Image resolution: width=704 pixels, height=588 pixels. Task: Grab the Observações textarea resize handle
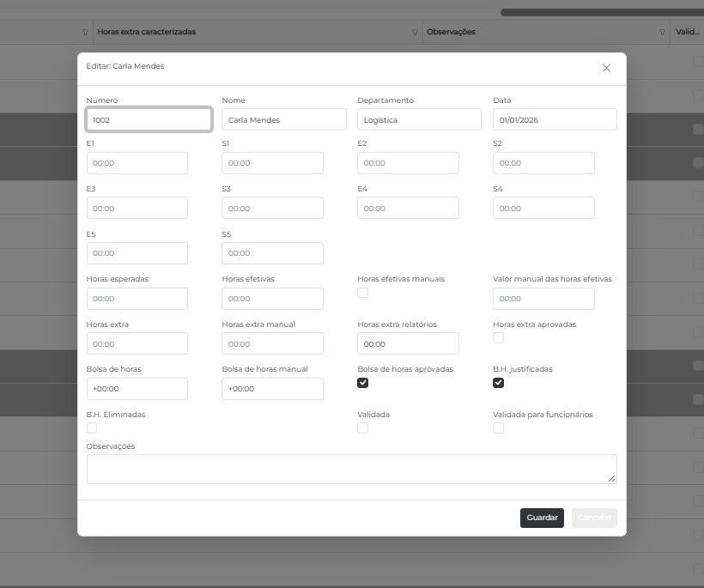(611, 479)
